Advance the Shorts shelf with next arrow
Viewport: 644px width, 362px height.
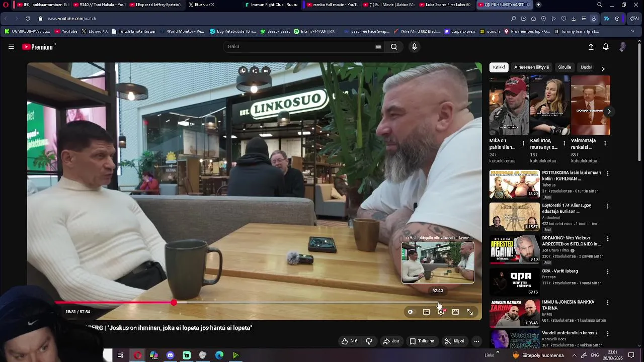click(x=609, y=112)
